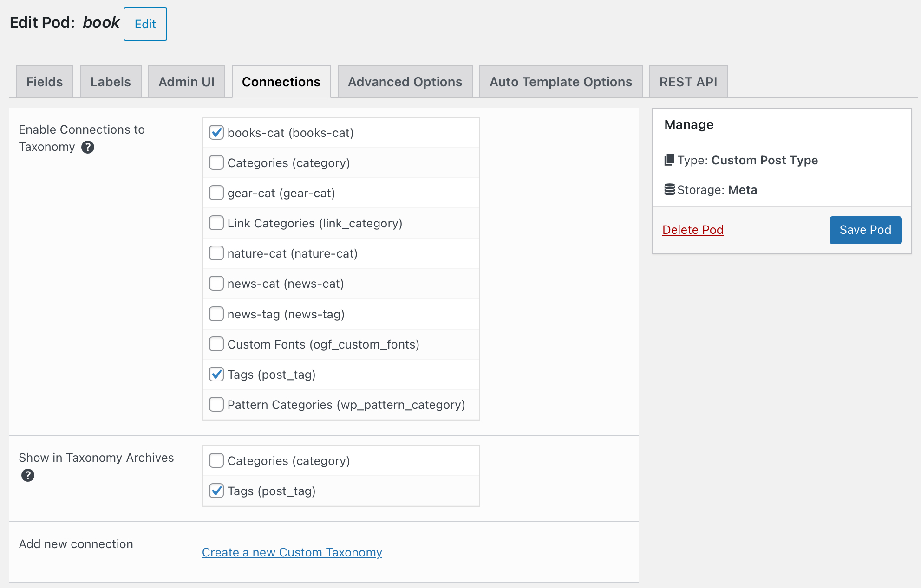Click help icon next to Taxonomy label

88,147
